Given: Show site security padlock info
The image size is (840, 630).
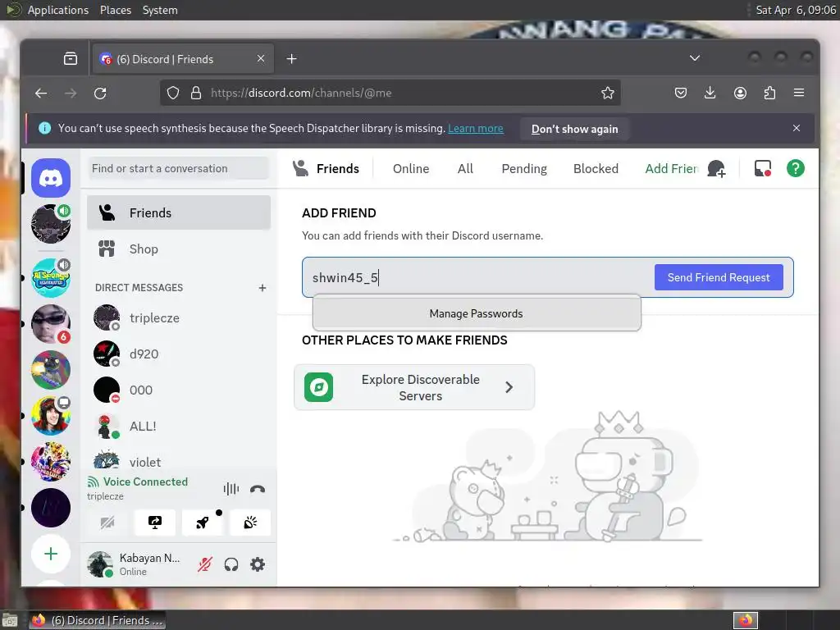Looking at the screenshot, I should coord(196,94).
